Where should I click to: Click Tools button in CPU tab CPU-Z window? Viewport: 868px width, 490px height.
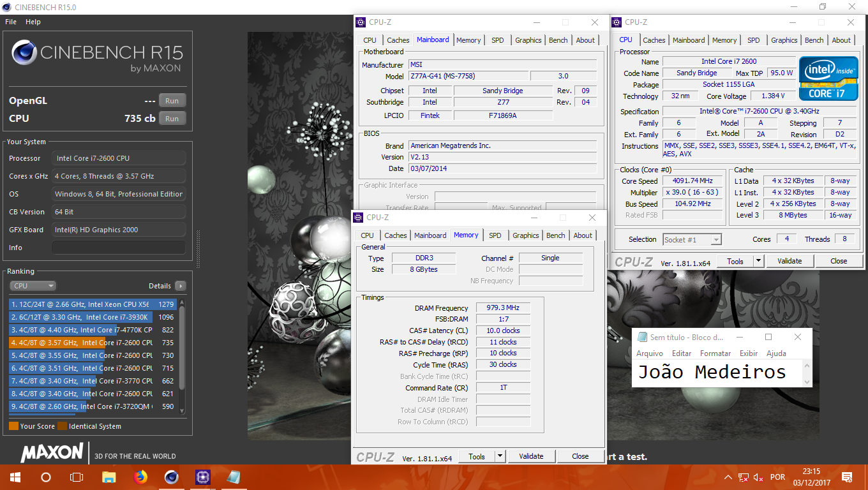[735, 261]
